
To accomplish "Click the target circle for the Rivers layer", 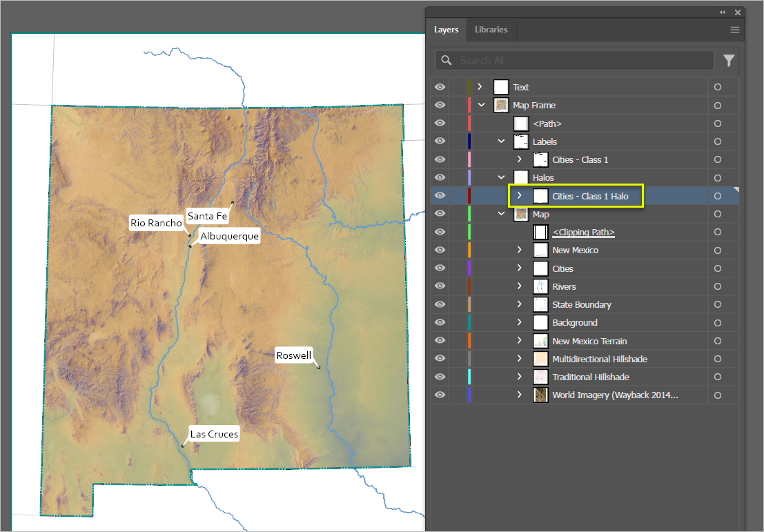I will pyautogui.click(x=718, y=286).
